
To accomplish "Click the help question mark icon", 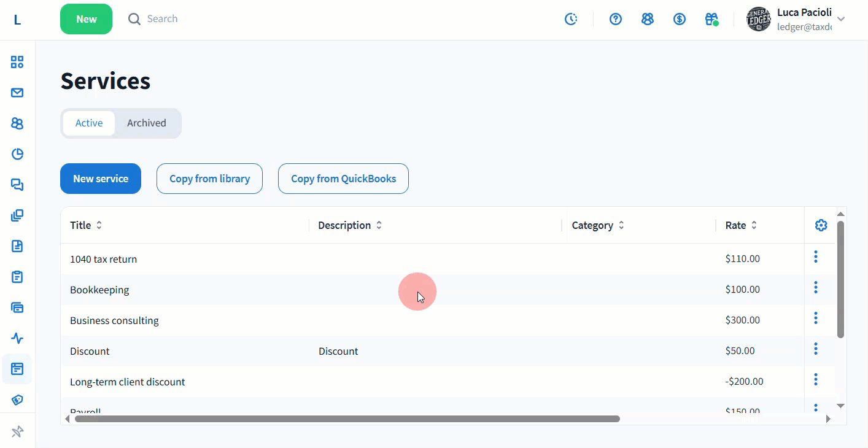I will [x=616, y=19].
